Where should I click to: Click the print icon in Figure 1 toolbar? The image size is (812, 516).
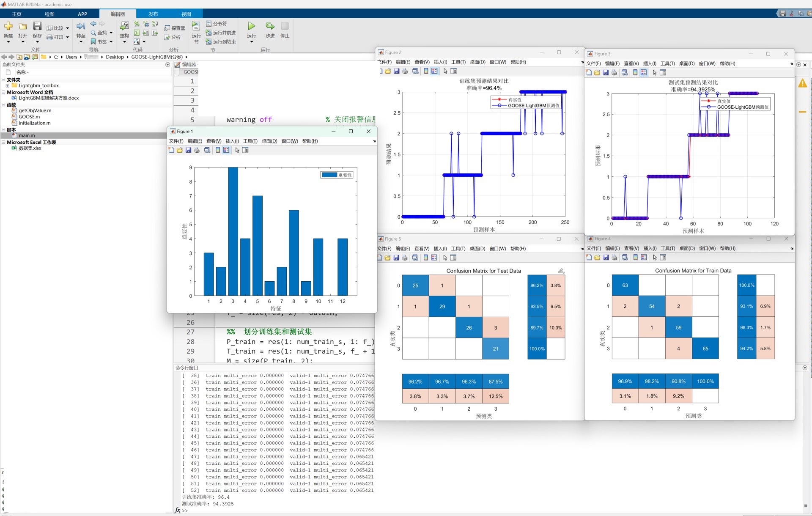click(x=197, y=150)
